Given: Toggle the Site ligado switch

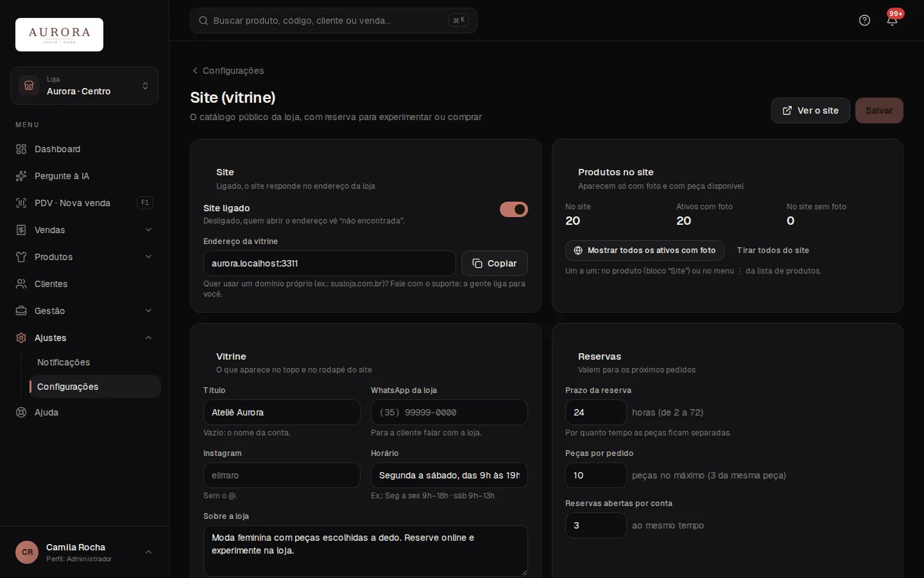Looking at the screenshot, I should coord(514,209).
